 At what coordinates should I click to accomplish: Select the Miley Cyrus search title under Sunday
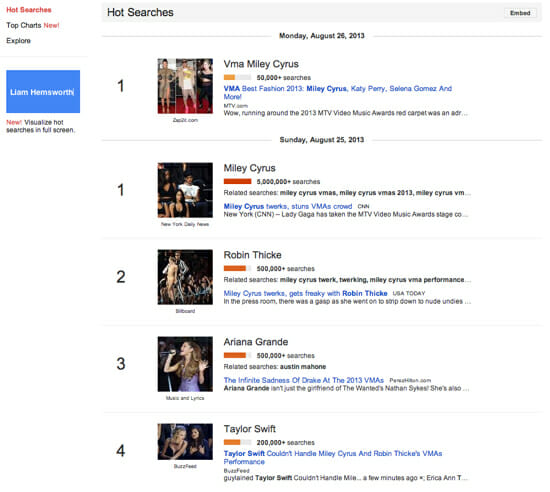(249, 168)
